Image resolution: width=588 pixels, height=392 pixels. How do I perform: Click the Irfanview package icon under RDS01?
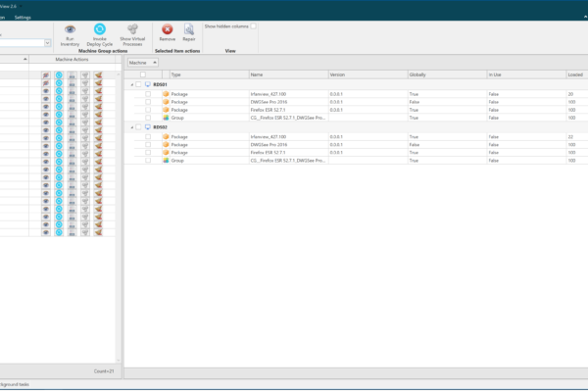(166, 93)
